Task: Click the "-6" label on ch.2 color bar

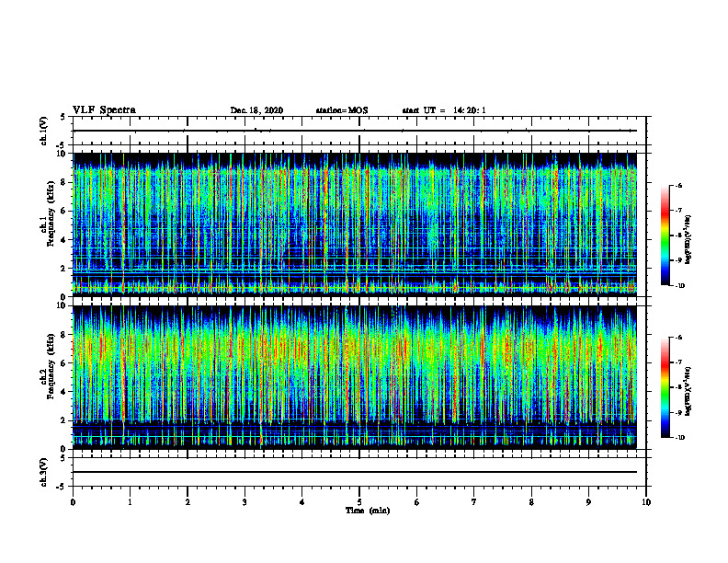Action: coord(679,338)
